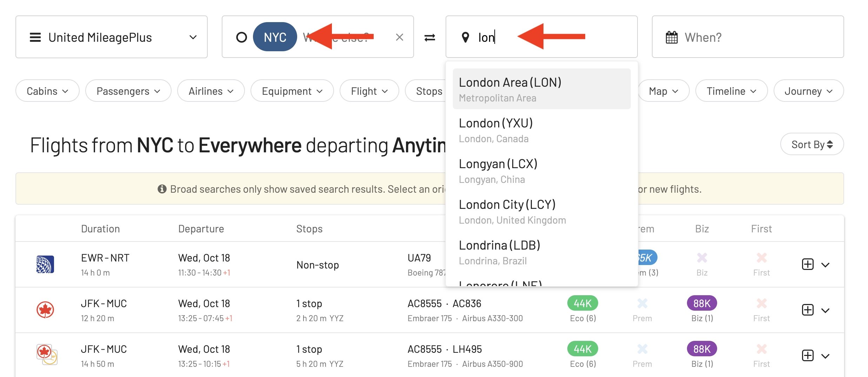Screen dimensions: 868x377
Task: Click 44K Eco badge on AC836 row
Action: [582, 303]
